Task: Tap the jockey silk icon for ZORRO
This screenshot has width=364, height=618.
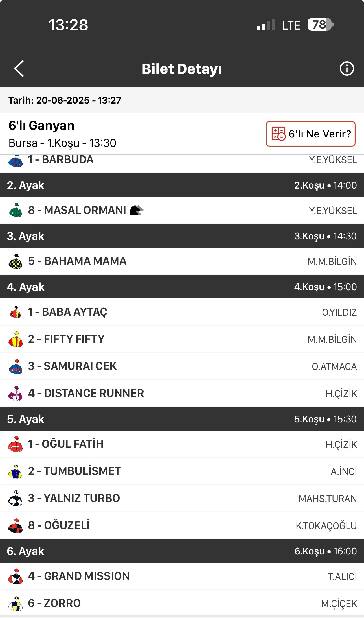Action: tap(16, 603)
